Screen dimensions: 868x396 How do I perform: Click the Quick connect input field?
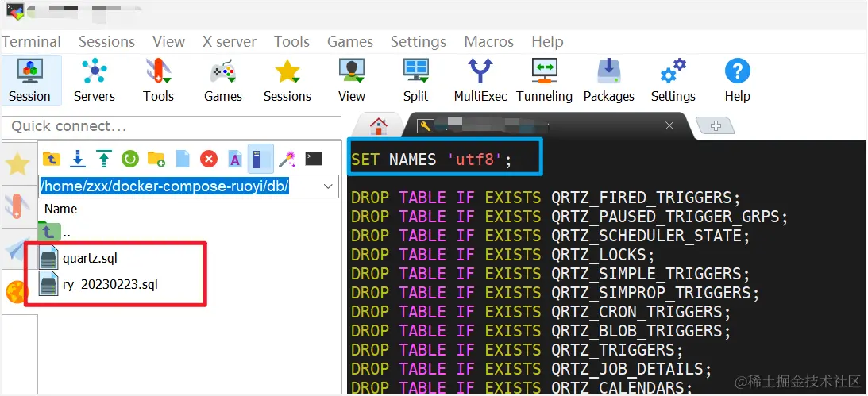(171, 127)
